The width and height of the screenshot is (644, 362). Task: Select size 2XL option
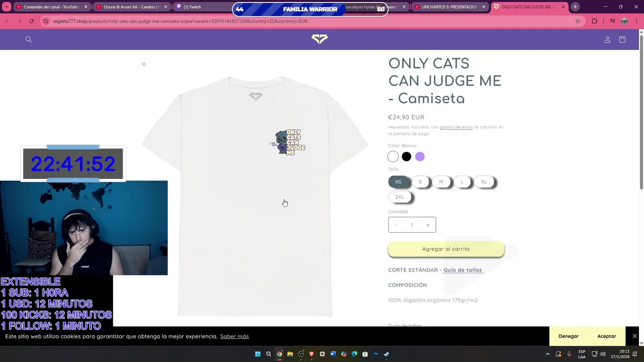[399, 197]
